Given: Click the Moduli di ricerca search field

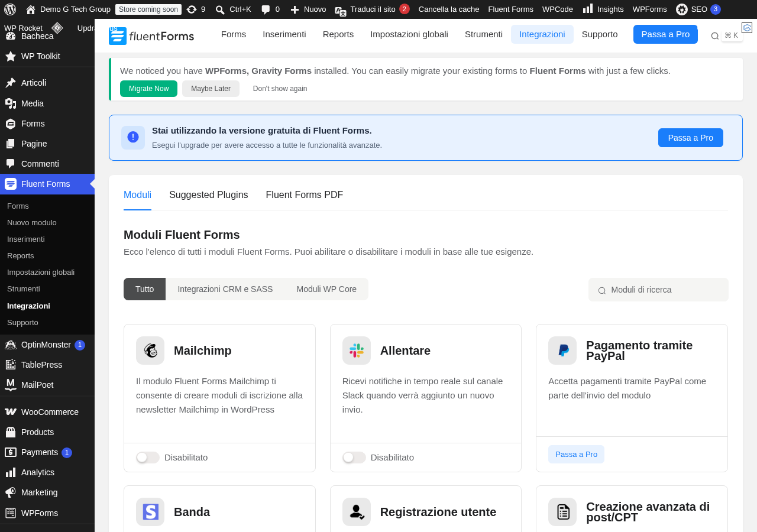Looking at the screenshot, I should 658,290.
